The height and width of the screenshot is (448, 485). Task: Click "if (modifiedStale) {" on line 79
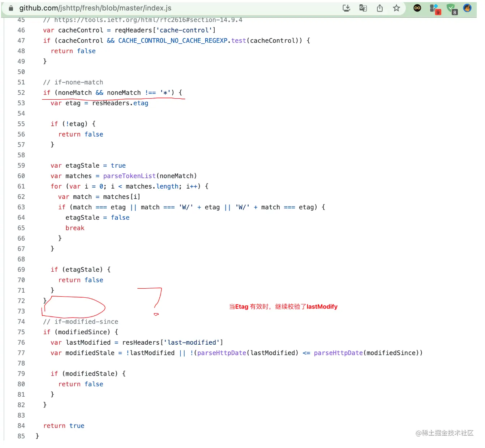pyautogui.click(x=88, y=374)
